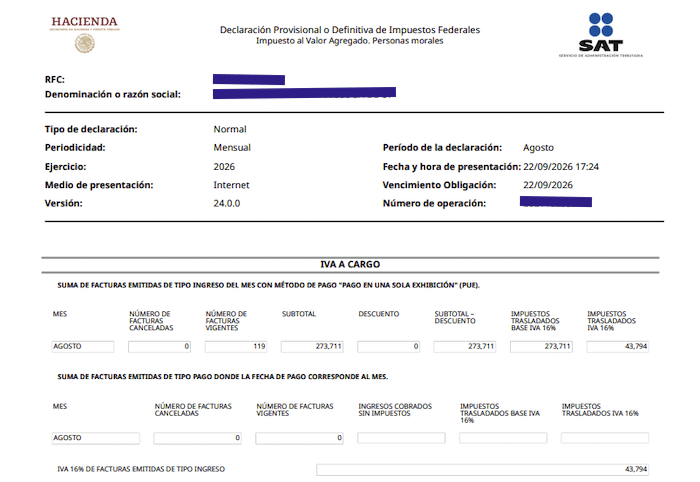Click IVA 16% de facturas tipo ingreso total field
This screenshot has width=700, height=482.
pyautogui.click(x=483, y=470)
